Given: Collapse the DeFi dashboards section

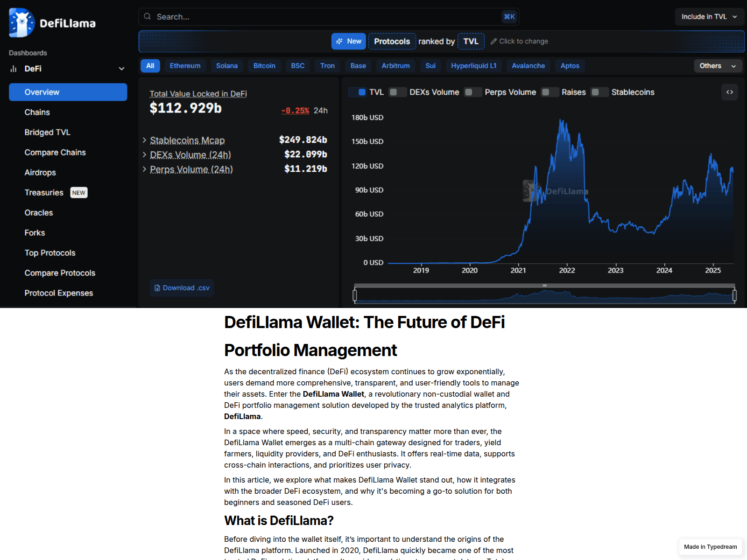Looking at the screenshot, I should click(121, 69).
